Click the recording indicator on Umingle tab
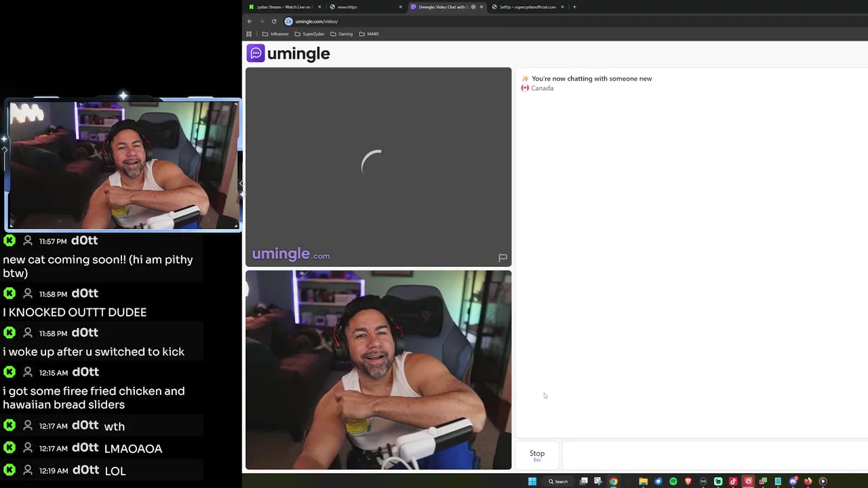The height and width of the screenshot is (488, 868). point(473,7)
